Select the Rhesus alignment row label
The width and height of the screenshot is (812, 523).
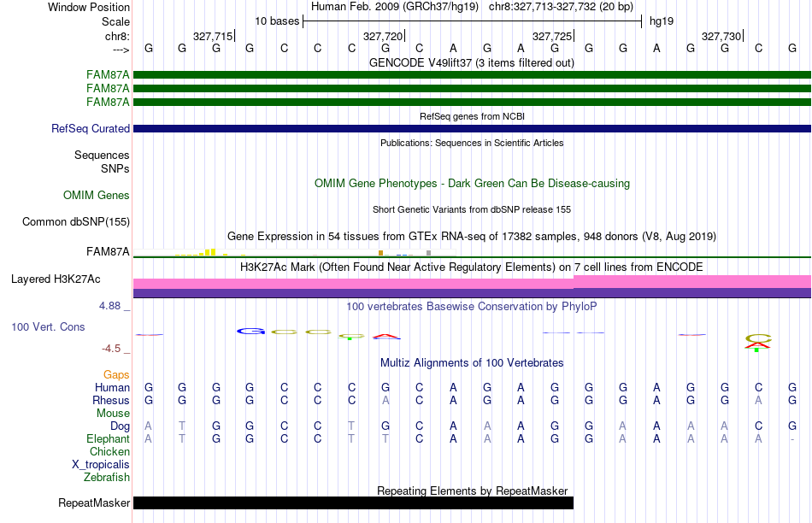click(x=111, y=400)
